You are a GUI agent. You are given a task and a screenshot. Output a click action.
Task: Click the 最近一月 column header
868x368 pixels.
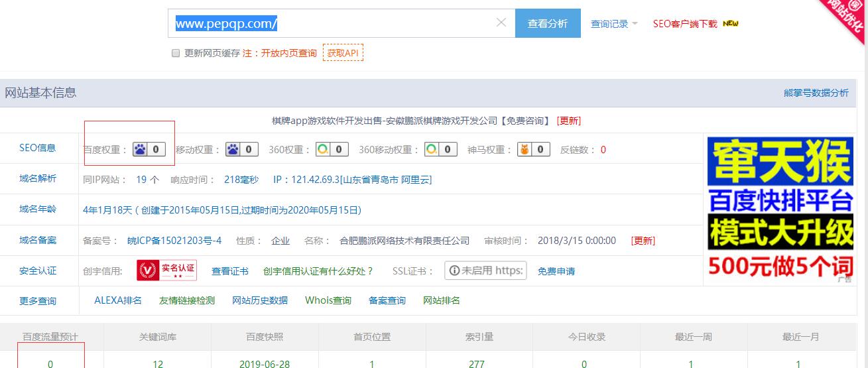click(801, 337)
